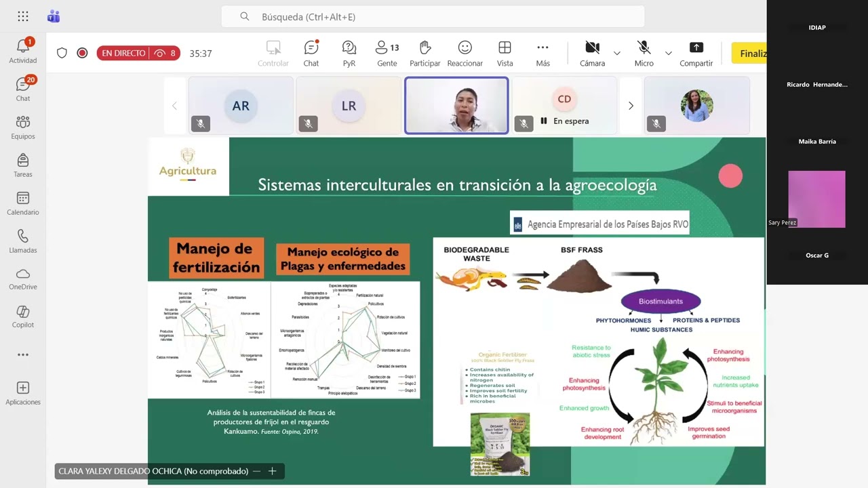
Task: Open the Reaccionar emoji menu
Action: [465, 54]
